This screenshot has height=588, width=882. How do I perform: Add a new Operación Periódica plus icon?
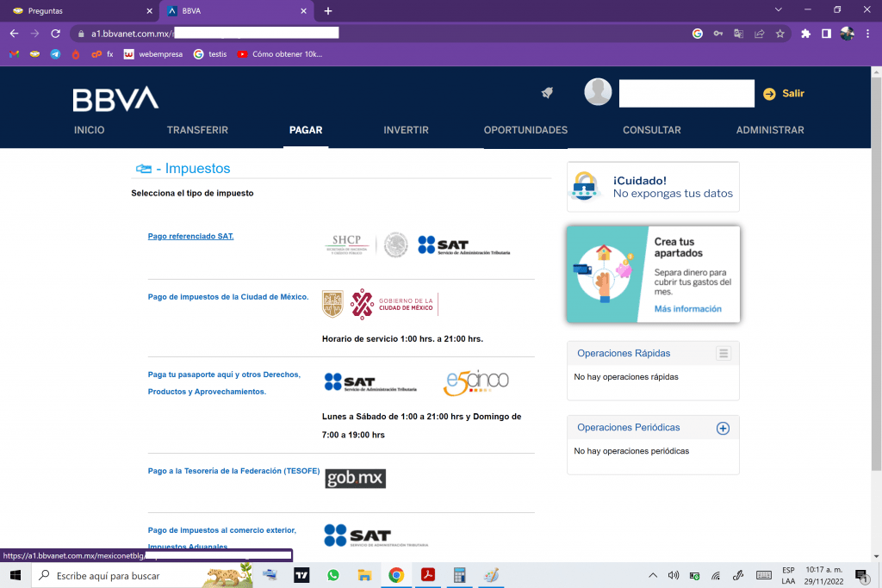pyautogui.click(x=723, y=429)
